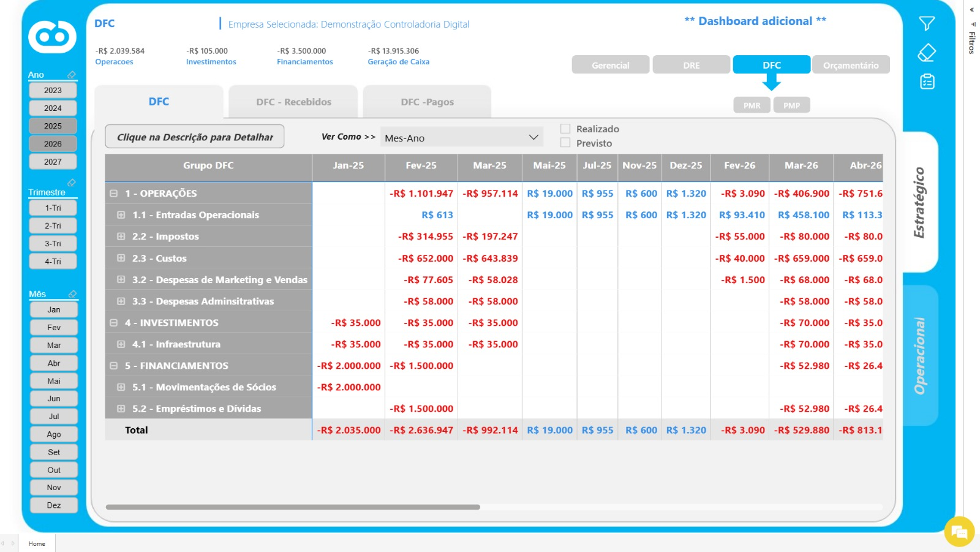The image size is (980, 552).
Task: Select the 1-Tri quarter filter
Action: [53, 208]
